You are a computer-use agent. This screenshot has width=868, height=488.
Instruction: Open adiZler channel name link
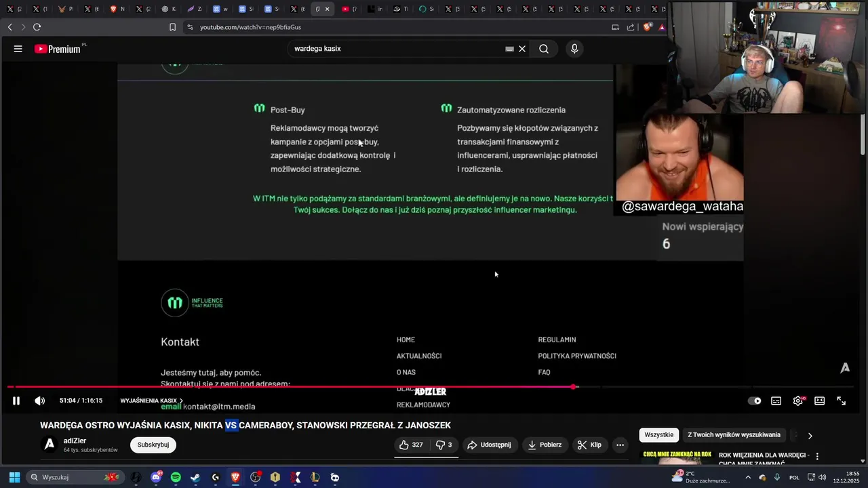pos(75,441)
